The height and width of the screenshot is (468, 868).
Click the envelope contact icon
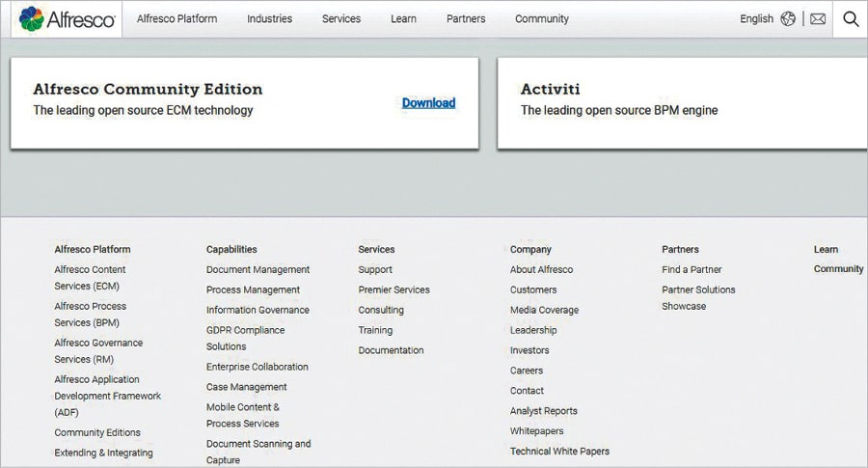pyautogui.click(x=818, y=18)
